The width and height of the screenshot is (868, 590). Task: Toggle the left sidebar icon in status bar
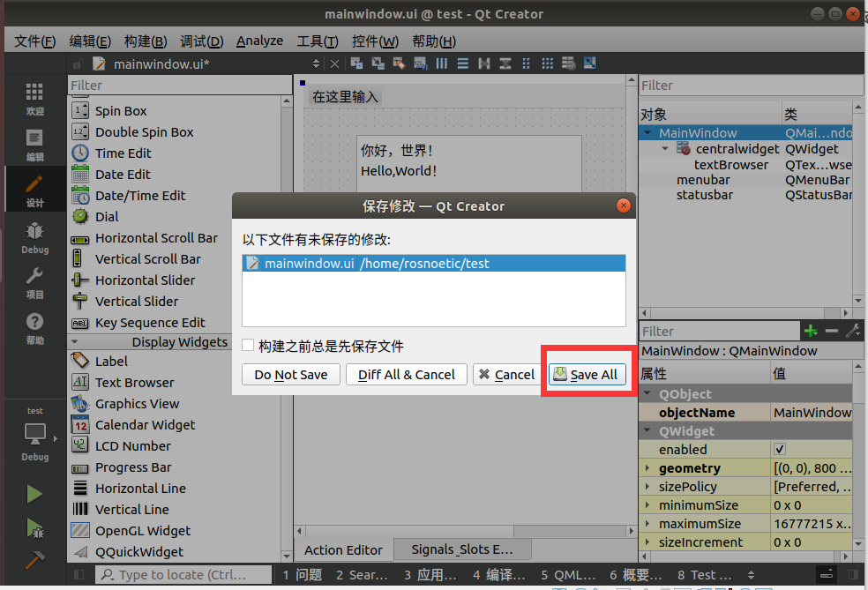(79, 574)
